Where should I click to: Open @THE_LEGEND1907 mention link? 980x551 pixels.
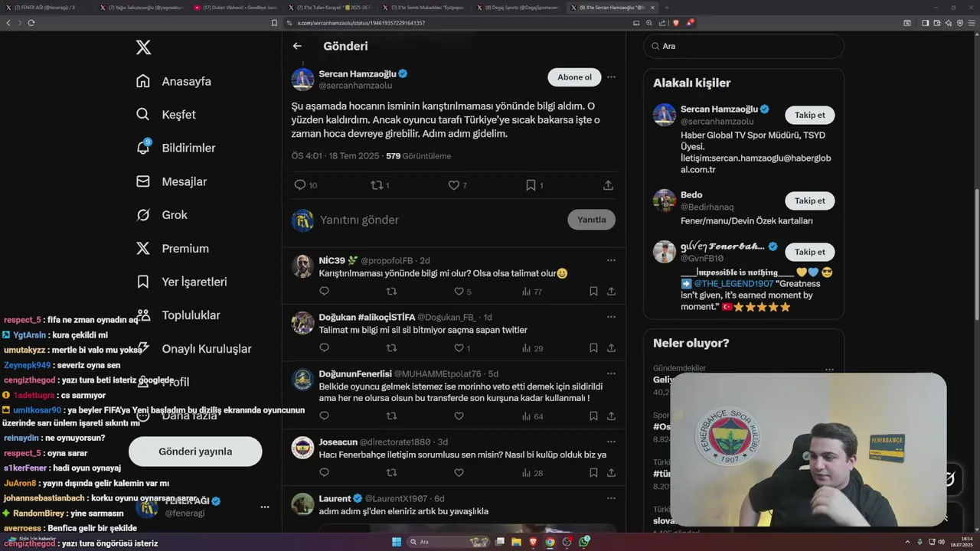pyautogui.click(x=733, y=284)
